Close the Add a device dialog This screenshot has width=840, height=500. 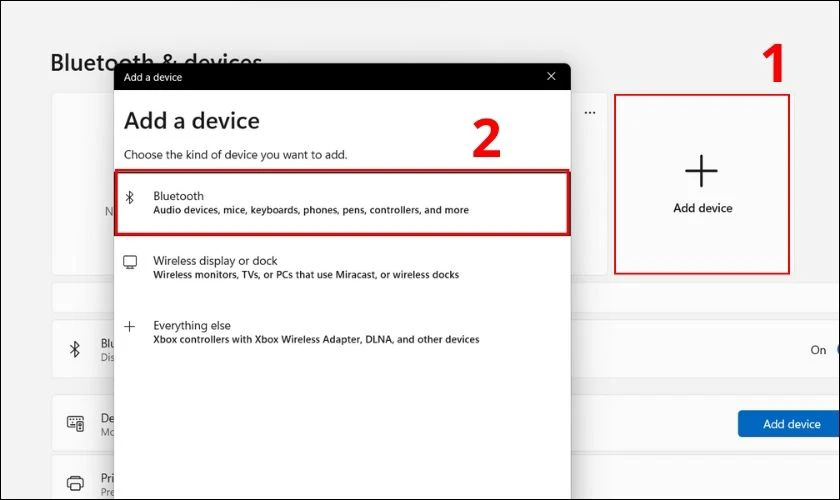tap(551, 76)
